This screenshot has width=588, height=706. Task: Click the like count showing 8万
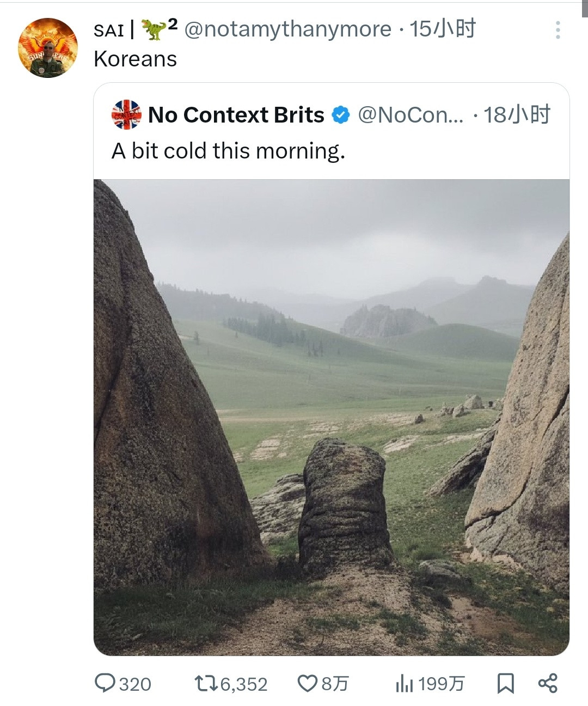[x=334, y=682]
